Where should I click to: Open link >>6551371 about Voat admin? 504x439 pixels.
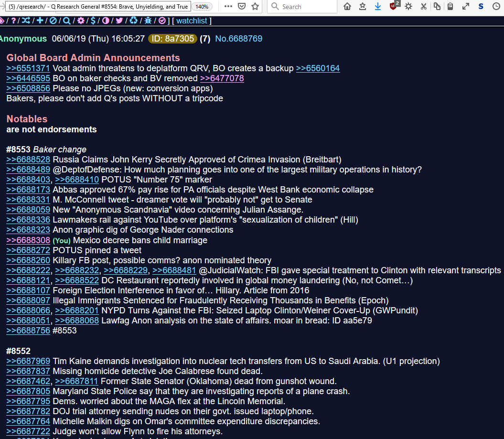tap(28, 68)
